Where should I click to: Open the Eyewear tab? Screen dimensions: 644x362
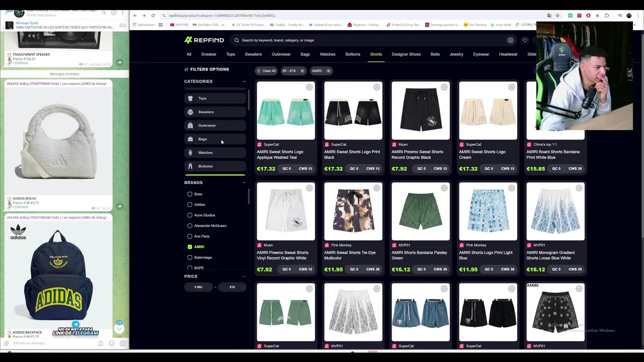(x=481, y=54)
